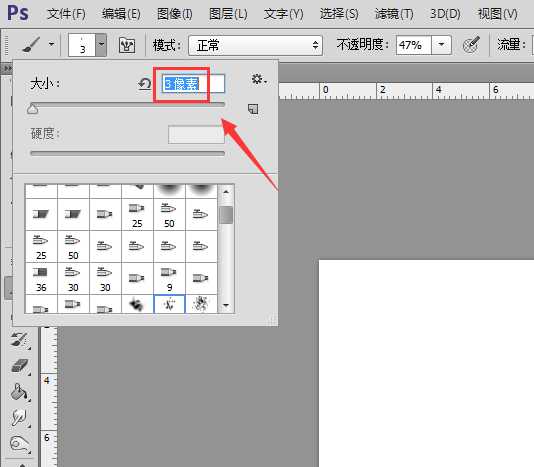Open the 模式 blending mode dropdown
The width and height of the screenshot is (534, 467).
(255, 45)
